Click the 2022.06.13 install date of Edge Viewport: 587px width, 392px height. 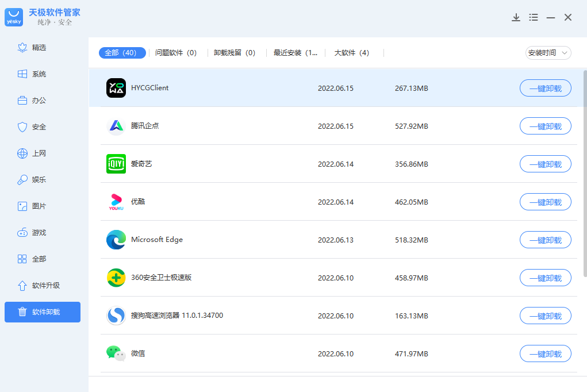click(x=336, y=240)
